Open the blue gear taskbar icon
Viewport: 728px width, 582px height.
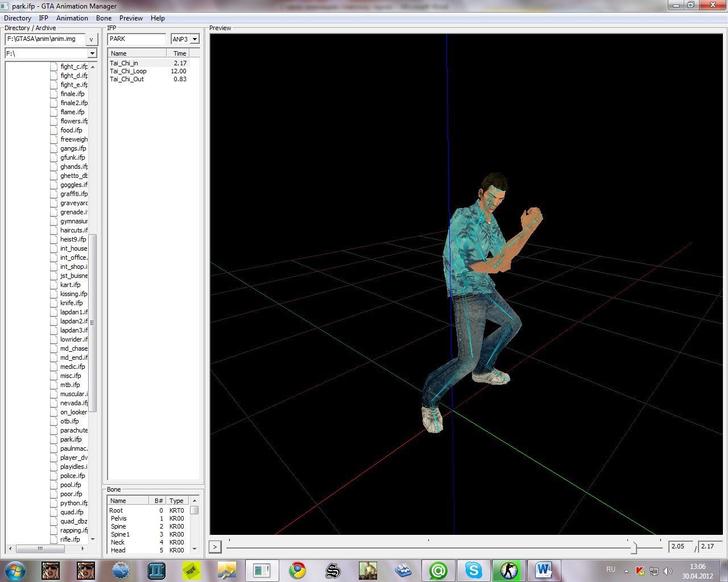point(121,570)
